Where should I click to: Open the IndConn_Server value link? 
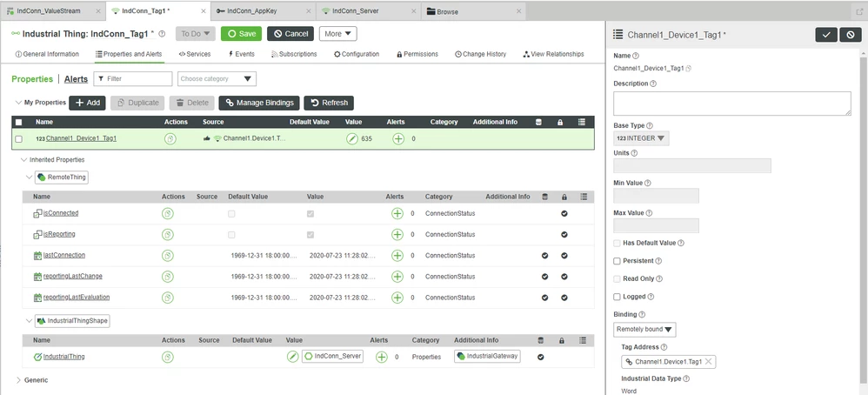pos(332,357)
